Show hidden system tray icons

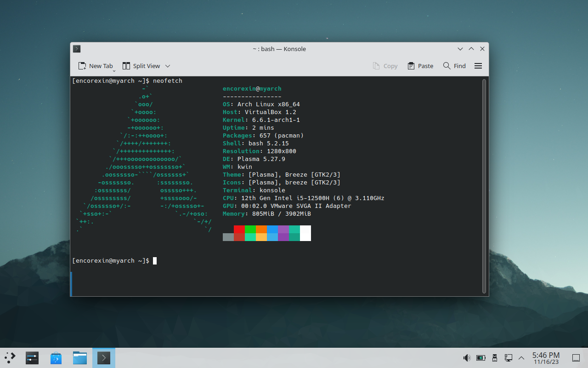[521, 357]
